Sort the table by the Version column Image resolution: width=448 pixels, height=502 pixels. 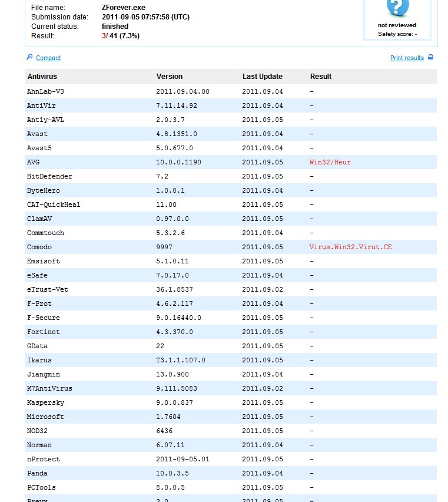pyautogui.click(x=170, y=77)
